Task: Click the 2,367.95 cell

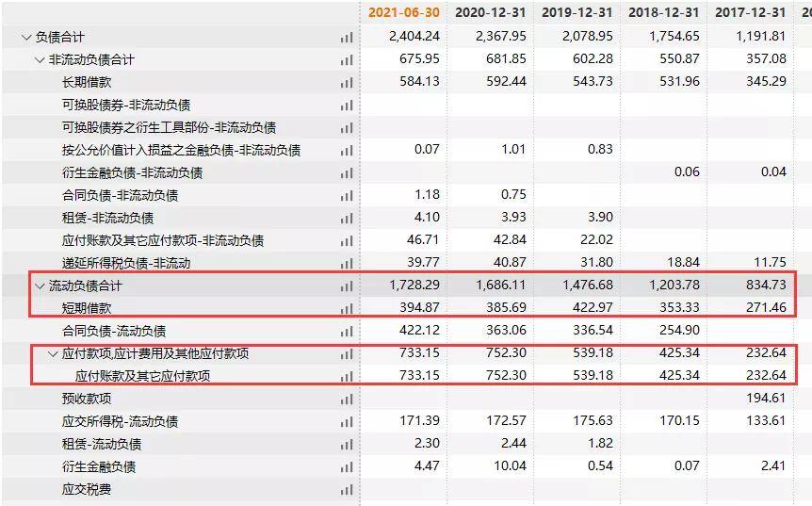Action: (x=501, y=36)
